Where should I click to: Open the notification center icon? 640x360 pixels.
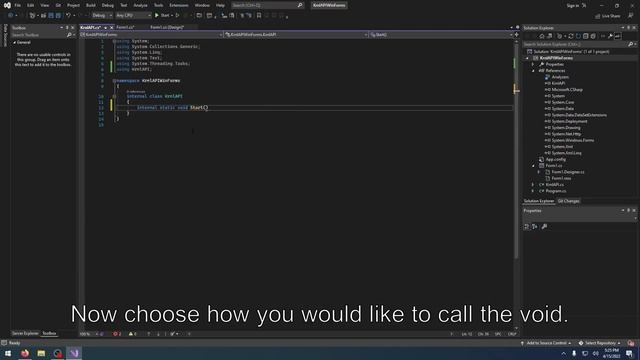[x=629, y=353]
